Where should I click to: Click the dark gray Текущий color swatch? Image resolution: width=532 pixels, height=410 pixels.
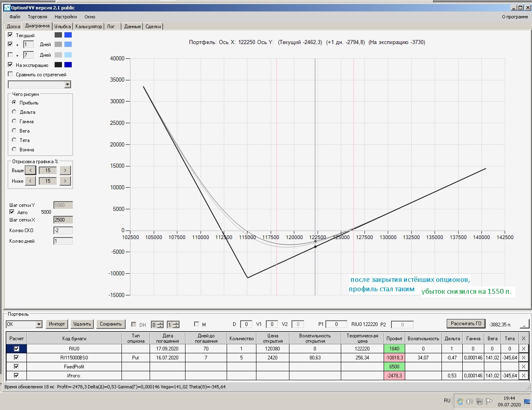tap(58, 35)
